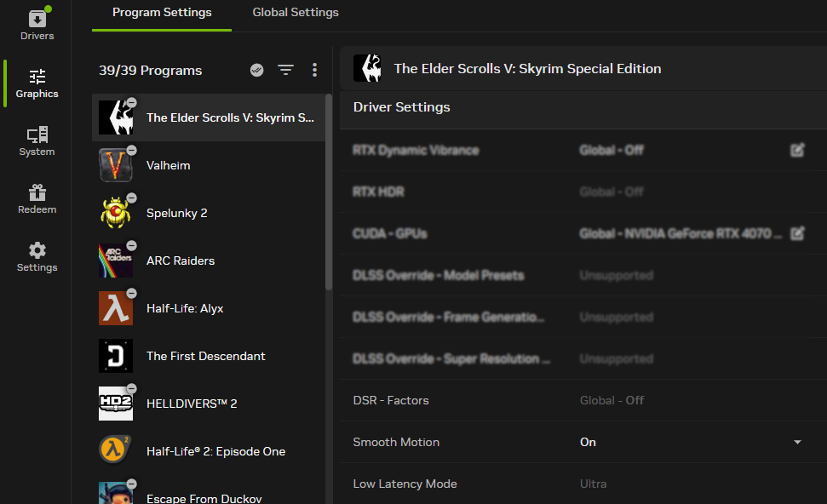Click the Ultra value for Low Latency
Image resolution: width=827 pixels, height=504 pixels.
coord(594,484)
